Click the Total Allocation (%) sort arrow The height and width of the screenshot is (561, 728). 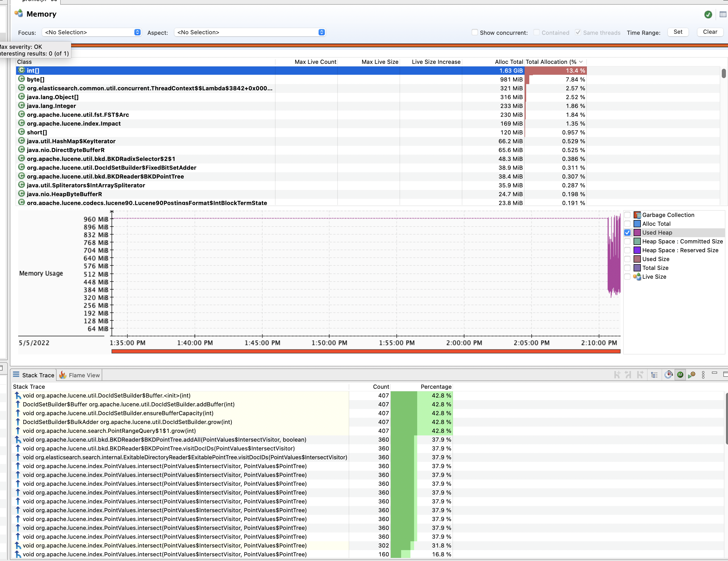(581, 62)
